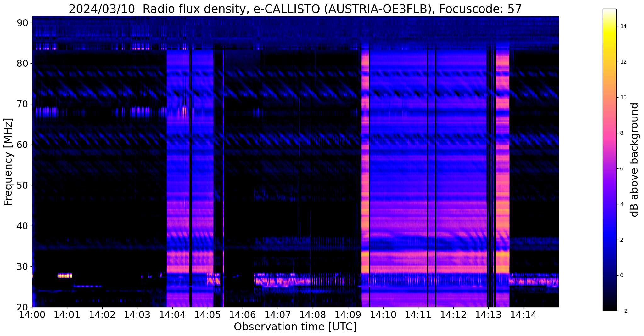Click the 20 MHz frequency tick label
The image size is (644, 336).
[x=23, y=307]
